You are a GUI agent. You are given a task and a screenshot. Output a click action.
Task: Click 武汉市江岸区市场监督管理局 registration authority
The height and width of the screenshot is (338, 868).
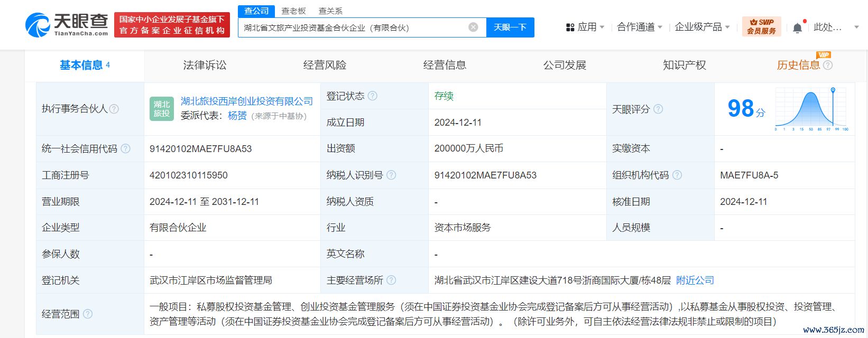(211, 280)
